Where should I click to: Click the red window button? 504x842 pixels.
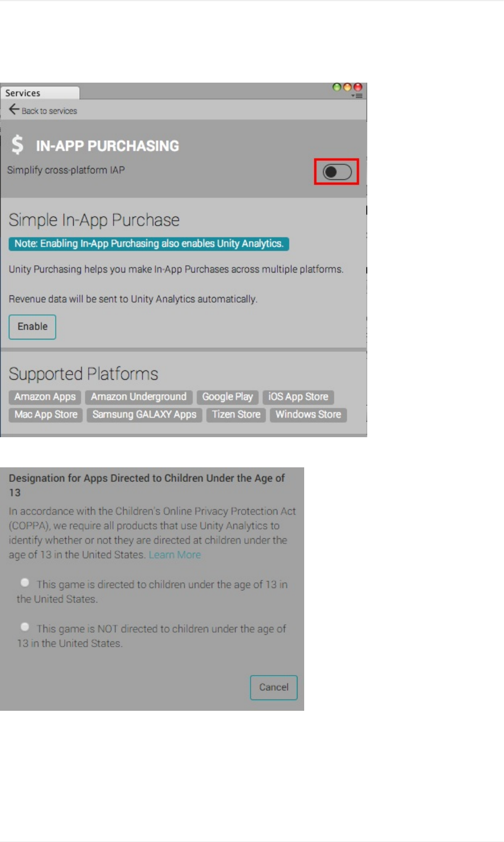click(x=358, y=87)
